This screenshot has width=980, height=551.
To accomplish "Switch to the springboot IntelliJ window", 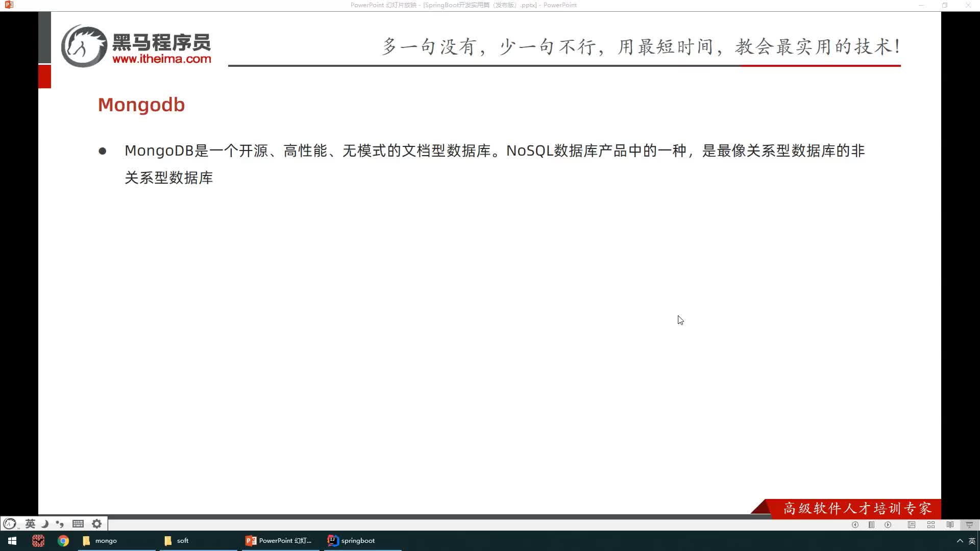I will pos(362,541).
